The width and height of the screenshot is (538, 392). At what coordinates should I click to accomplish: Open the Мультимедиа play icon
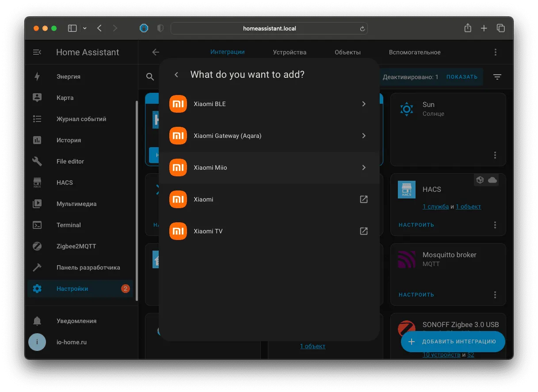[37, 204]
